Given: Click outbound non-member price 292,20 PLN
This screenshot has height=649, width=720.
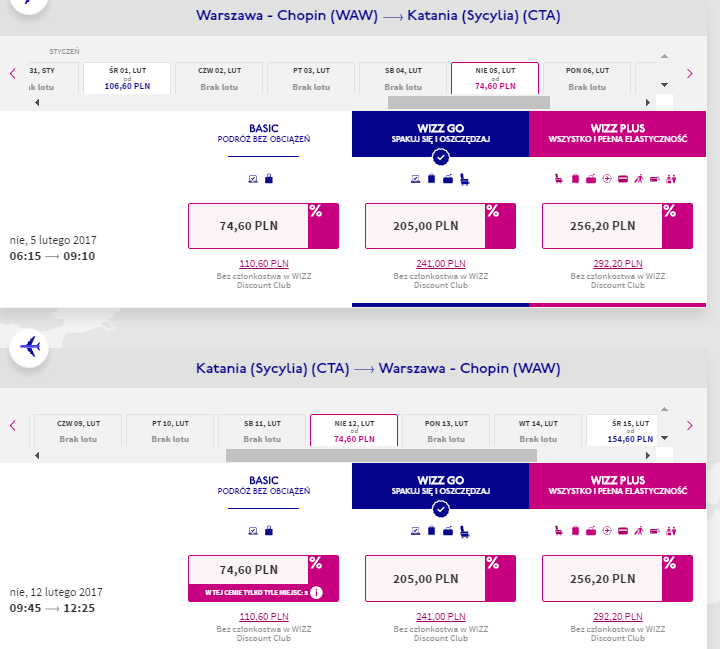Looking at the screenshot, I should [x=618, y=264].
